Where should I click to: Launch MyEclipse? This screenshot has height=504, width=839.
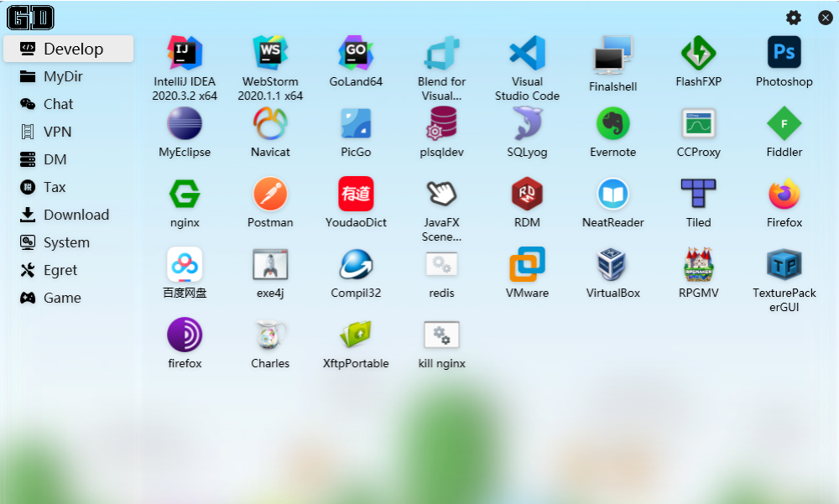pos(185,123)
